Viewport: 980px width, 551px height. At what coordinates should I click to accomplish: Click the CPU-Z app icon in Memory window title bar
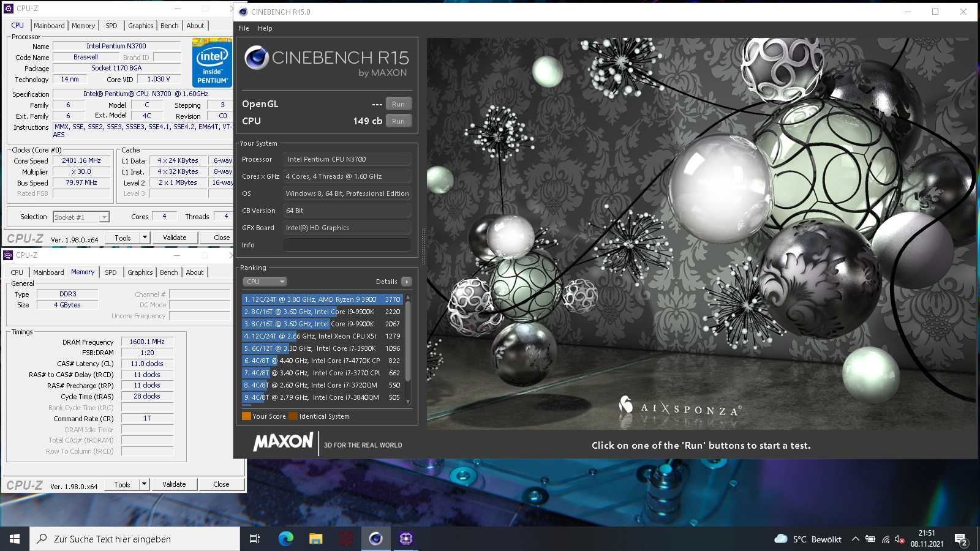(8, 255)
